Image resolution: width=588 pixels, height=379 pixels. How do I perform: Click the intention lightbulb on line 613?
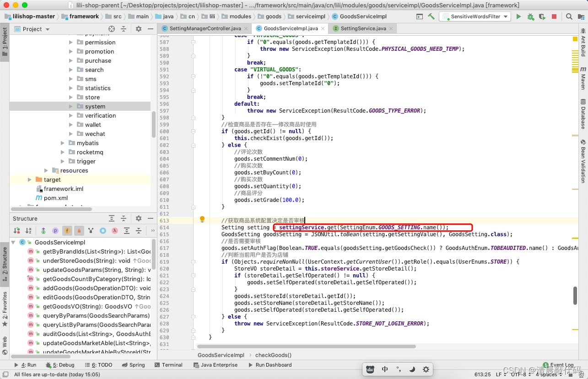(x=202, y=220)
